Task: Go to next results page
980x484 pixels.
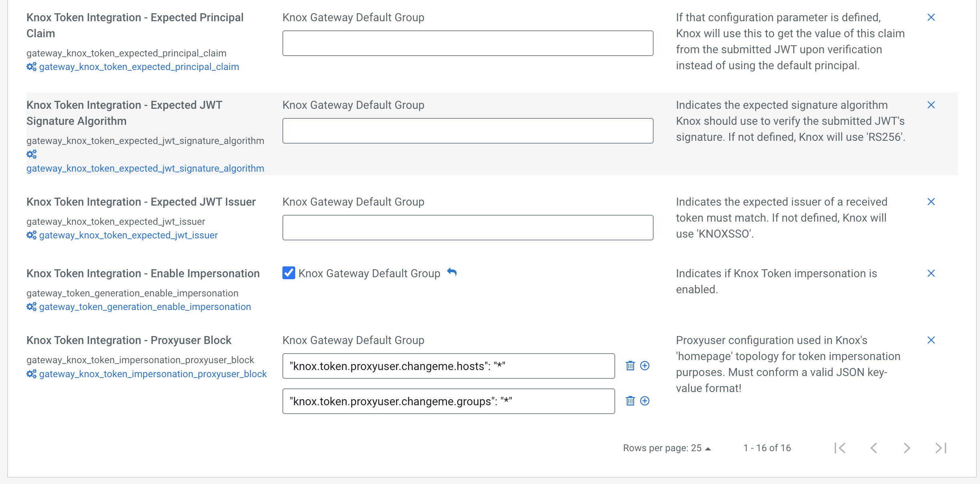Action: point(907,448)
